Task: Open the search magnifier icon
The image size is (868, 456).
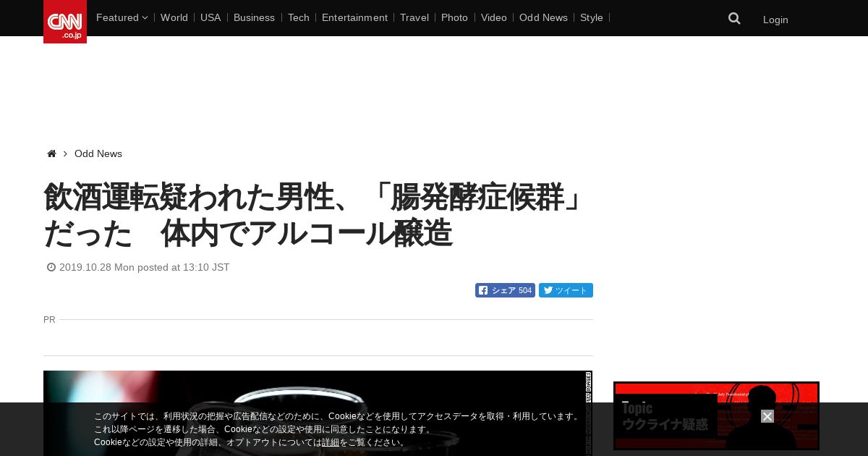Action: 734,19
